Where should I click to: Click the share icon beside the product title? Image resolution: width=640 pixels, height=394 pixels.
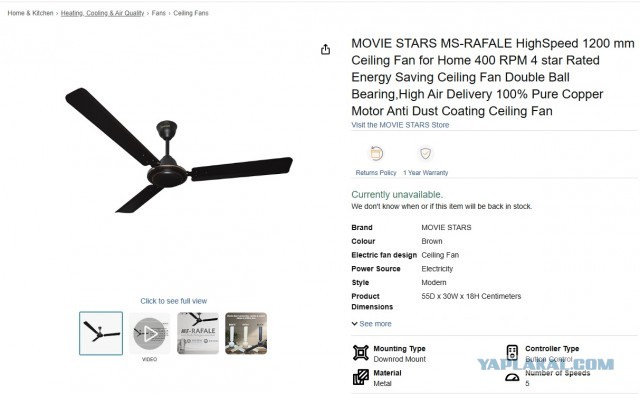click(x=325, y=49)
